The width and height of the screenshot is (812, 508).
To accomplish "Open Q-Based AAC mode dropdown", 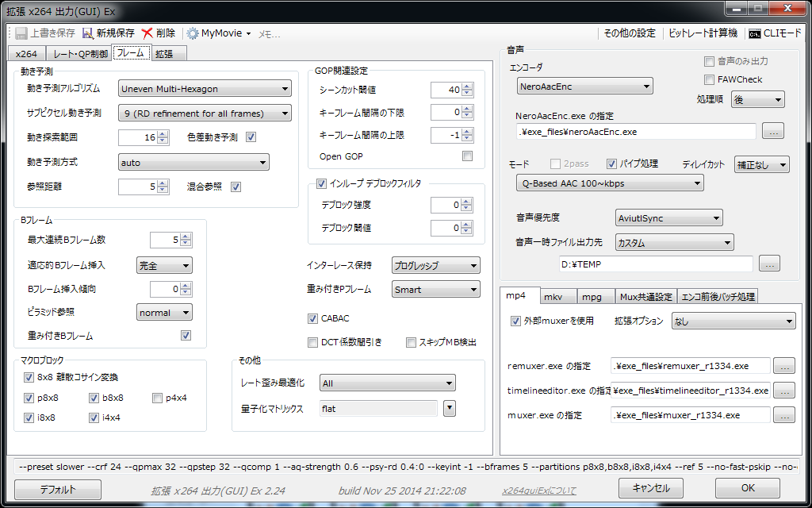I will pyautogui.click(x=610, y=183).
